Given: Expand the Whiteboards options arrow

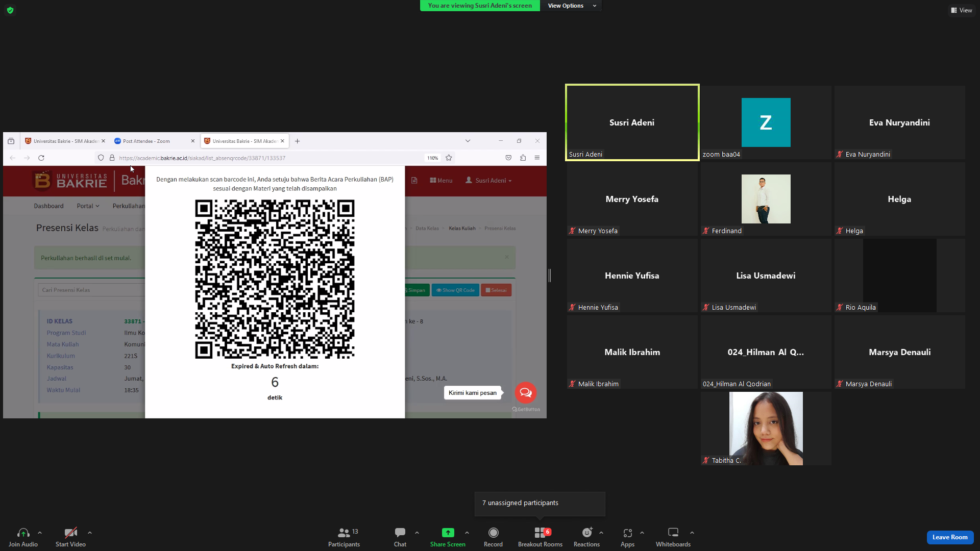Looking at the screenshot, I should [692, 533].
